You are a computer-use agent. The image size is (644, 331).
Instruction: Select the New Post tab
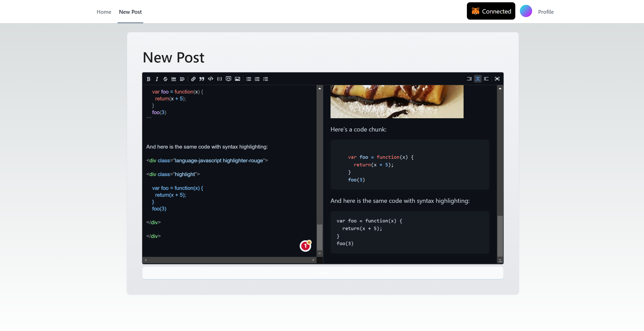(130, 11)
